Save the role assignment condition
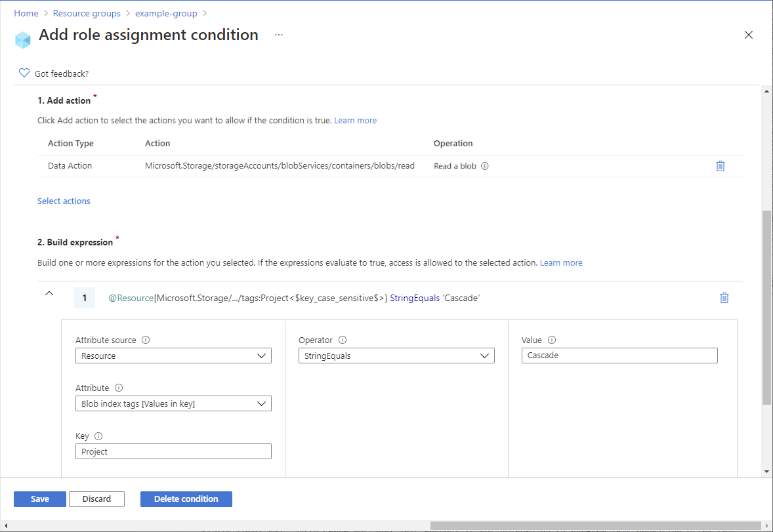 [x=39, y=499]
